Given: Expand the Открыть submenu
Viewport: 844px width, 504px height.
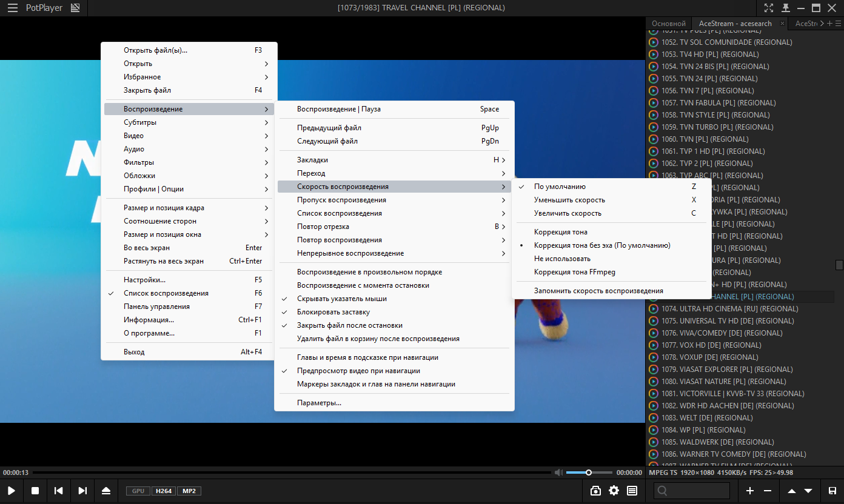Looking at the screenshot, I should 189,64.
